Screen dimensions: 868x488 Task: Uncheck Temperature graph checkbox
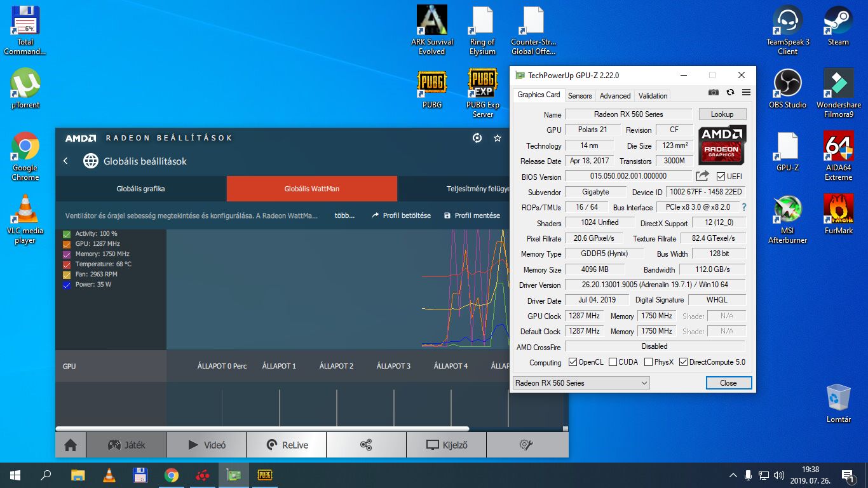67,264
